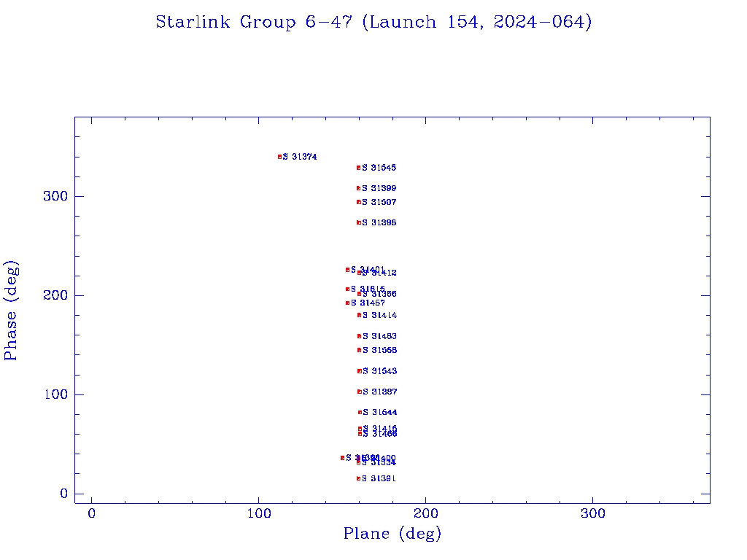Select the "S 31374" satellite label
Screen dimensions: 747x560
coord(300,157)
